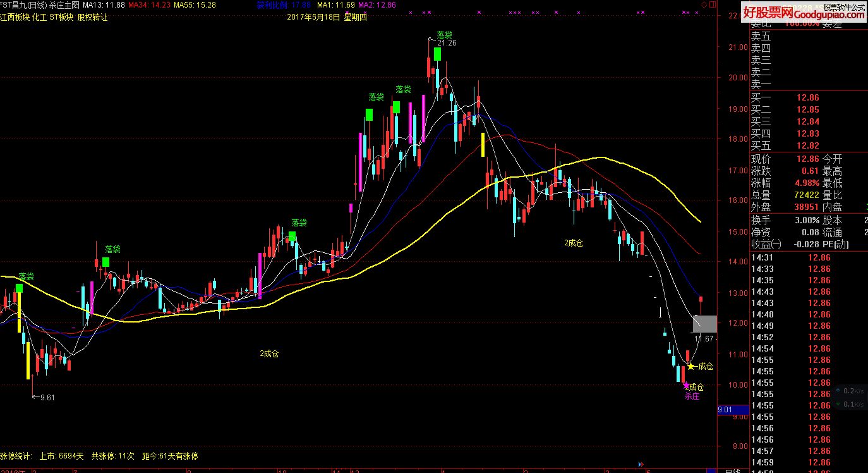This screenshot has width=868, height=473.
Task: Click the 14:52 tick row
Action: 809,337
